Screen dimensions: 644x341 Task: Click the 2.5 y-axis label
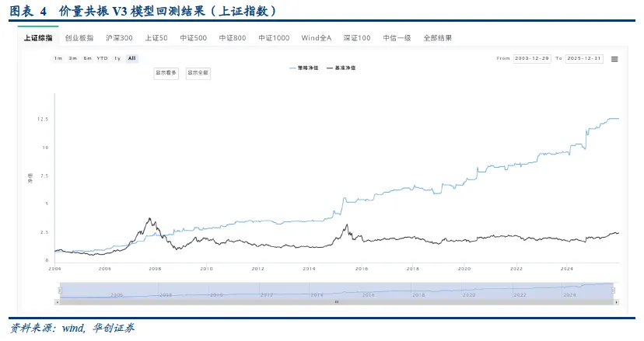click(44, 233)
